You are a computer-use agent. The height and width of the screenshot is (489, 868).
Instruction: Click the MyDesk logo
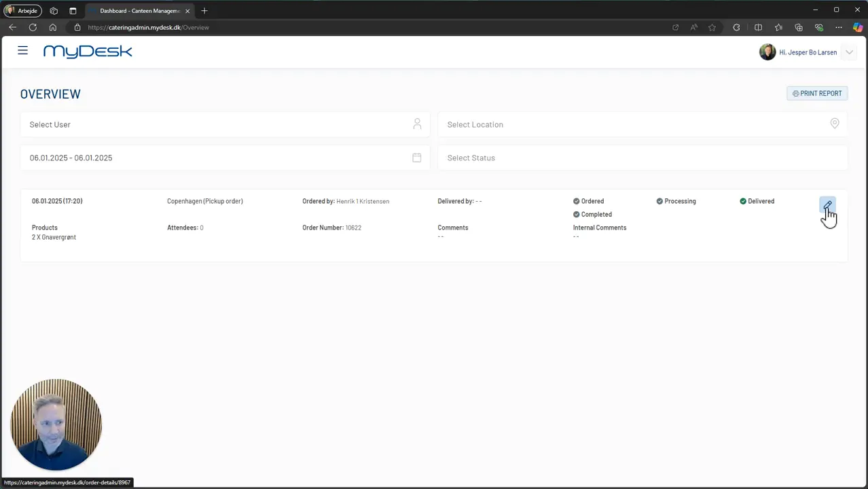(88, 52)
